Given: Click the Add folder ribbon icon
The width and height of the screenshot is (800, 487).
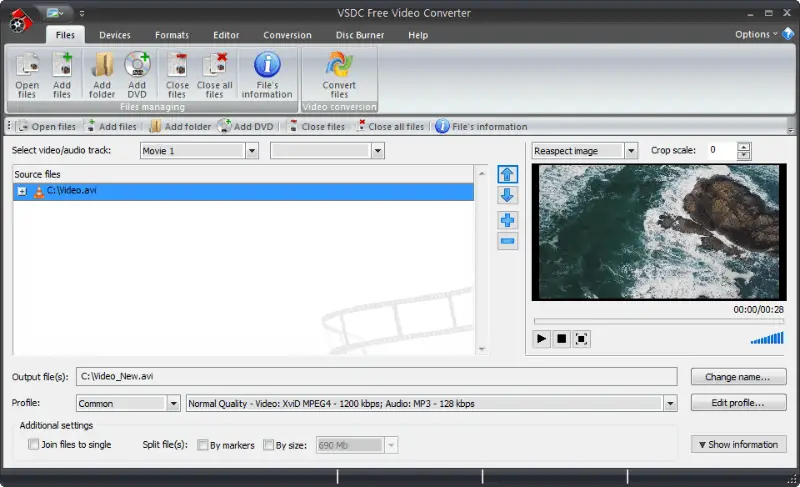Looking at the screenshot, I should (x=102, y=75).
